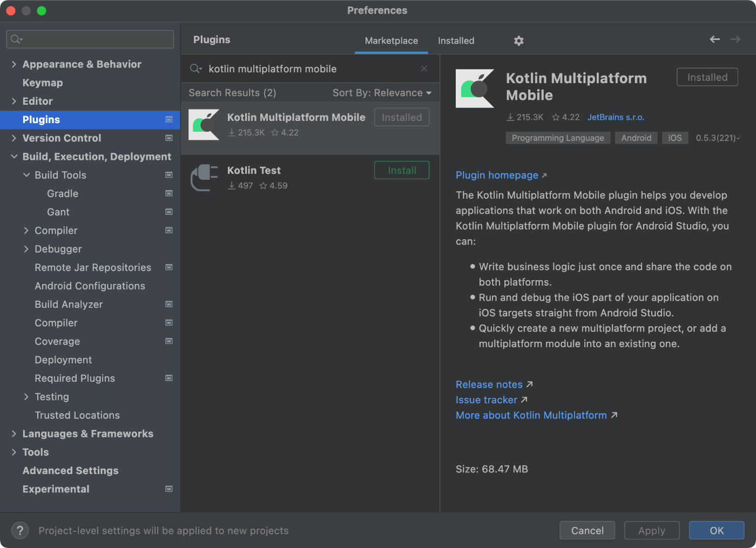The image size is (756, 548).
Task: Expand the Compiler node under Build Tools
Action: tap(26, 231)
